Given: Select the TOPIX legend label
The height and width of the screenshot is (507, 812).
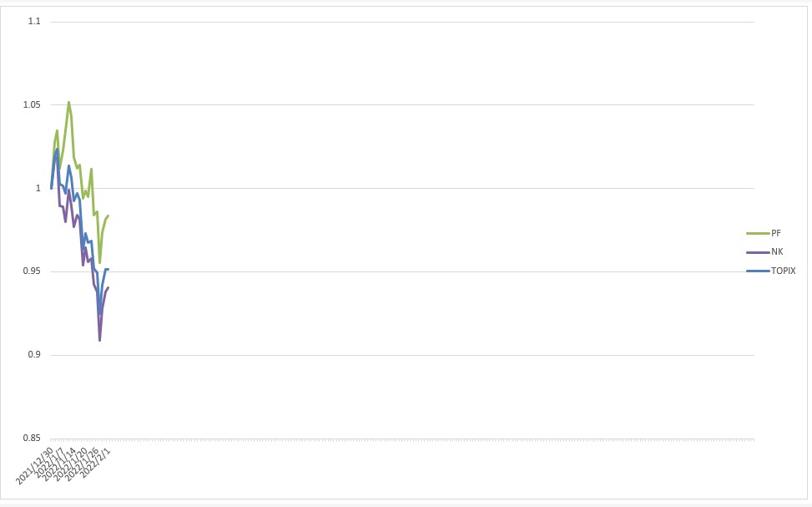Looking at the screenshot, I should (783, 271).
